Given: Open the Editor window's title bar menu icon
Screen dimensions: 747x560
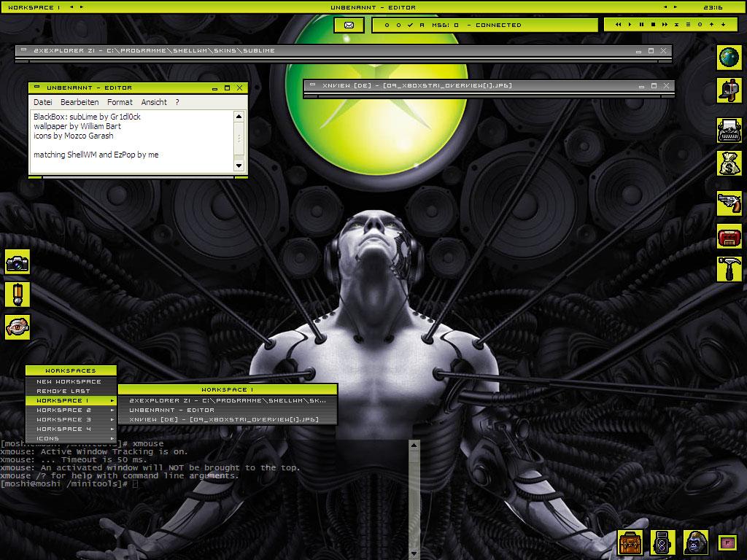Looking at the screenshot, I should 37,87.
